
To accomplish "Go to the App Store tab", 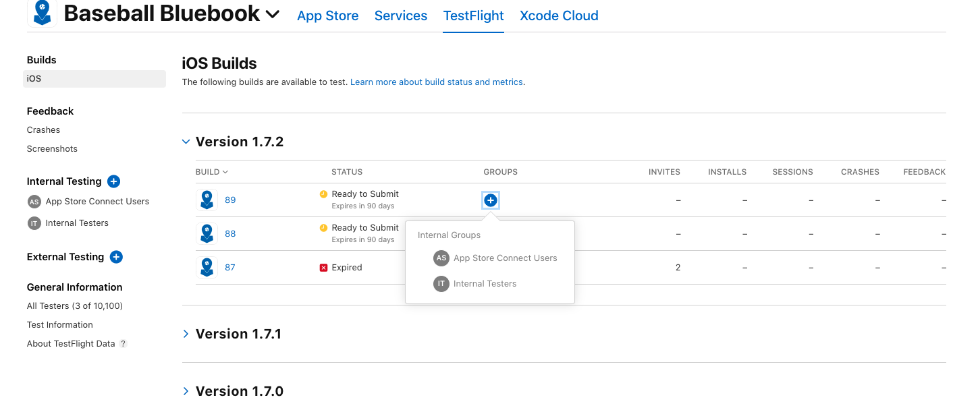I will (x=328, y=16).
